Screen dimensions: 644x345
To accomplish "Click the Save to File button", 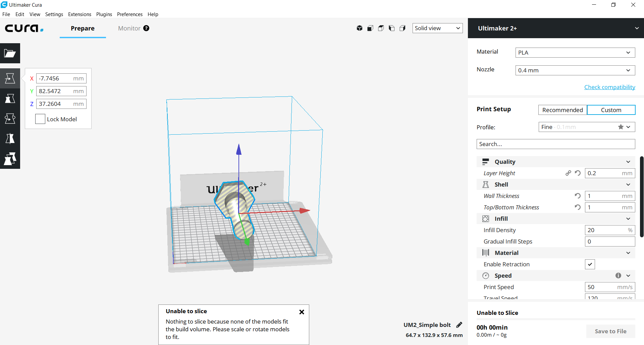I will [x=610, y=331].
